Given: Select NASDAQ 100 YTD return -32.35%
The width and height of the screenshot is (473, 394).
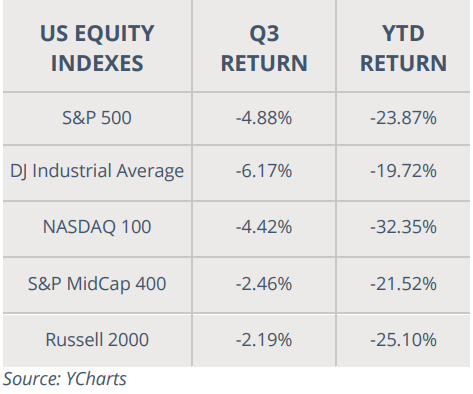Looking at the screenshot, I should 403,227.
